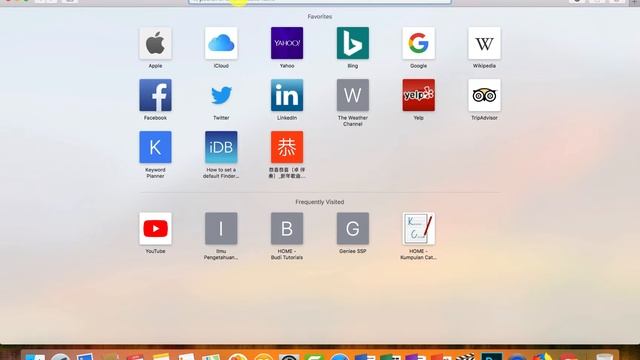640x360 pixels.
Task: Open the TripAdvisor owl favorite
Action: tap(484, 95)
